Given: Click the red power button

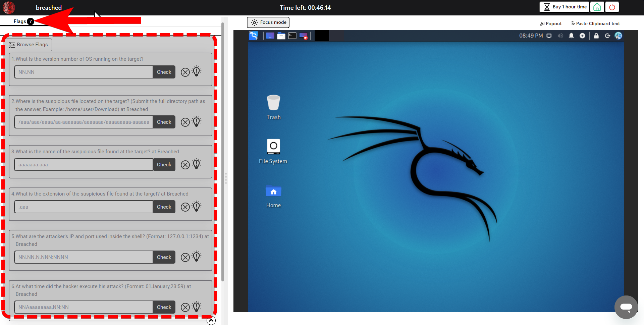Looking at the screenshot, I should tap(612, 7).
